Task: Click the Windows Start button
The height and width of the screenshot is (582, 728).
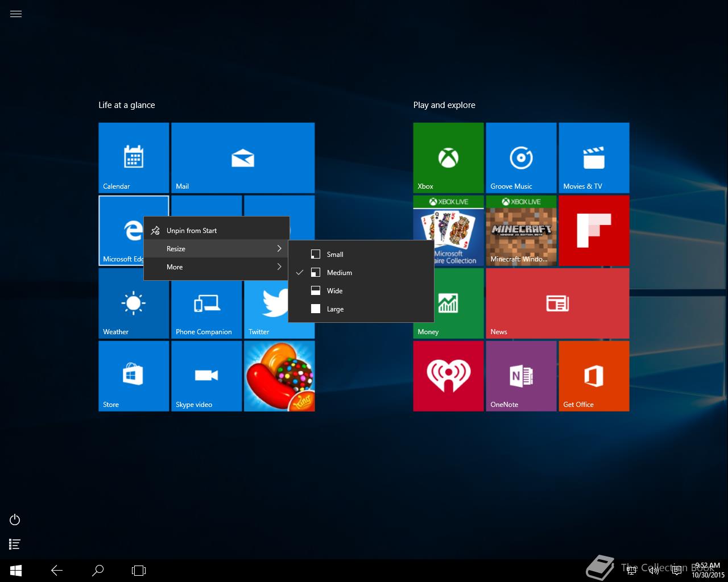Action: (16, 571)
